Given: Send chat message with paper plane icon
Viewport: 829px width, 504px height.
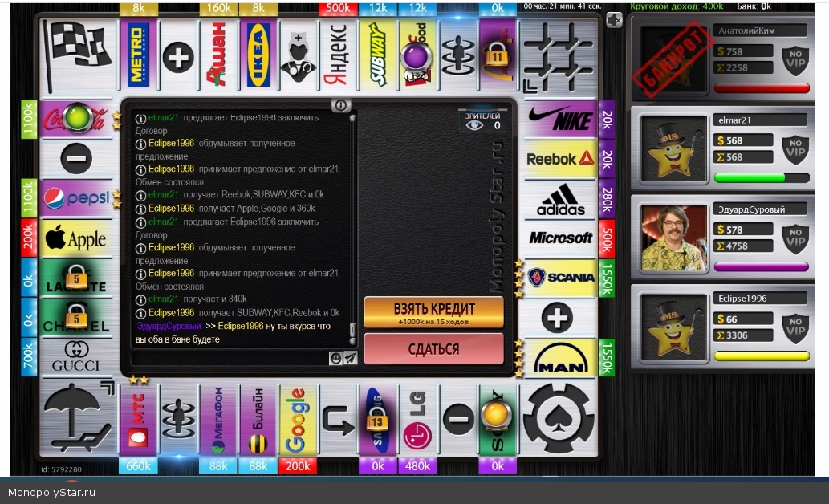Looking at the screenshot, I should point(350,358).
